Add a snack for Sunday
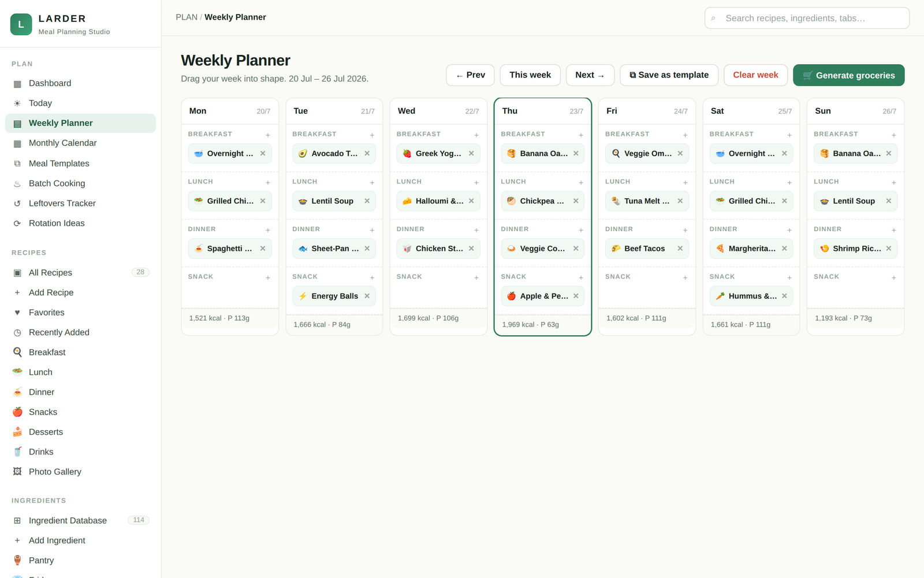 (x=894, y=278)
